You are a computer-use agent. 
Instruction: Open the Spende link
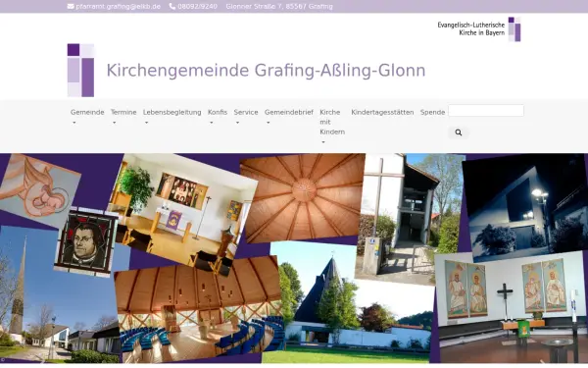coord(432,112)
